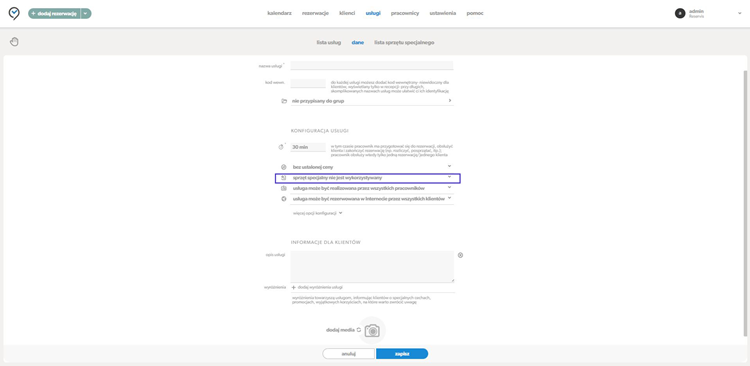Expand the admin account dropdown arrow
Viewport: 750px width, 366px height.
coord(739,13)
